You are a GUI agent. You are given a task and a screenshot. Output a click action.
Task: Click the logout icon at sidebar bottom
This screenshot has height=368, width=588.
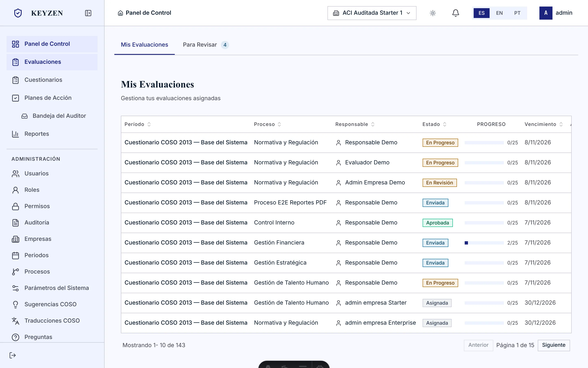[13, 355]
